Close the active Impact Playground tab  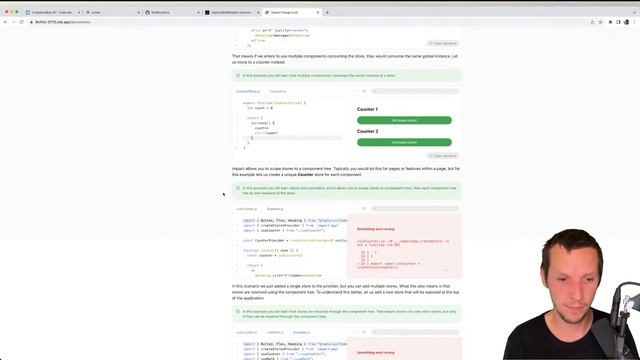318,13
